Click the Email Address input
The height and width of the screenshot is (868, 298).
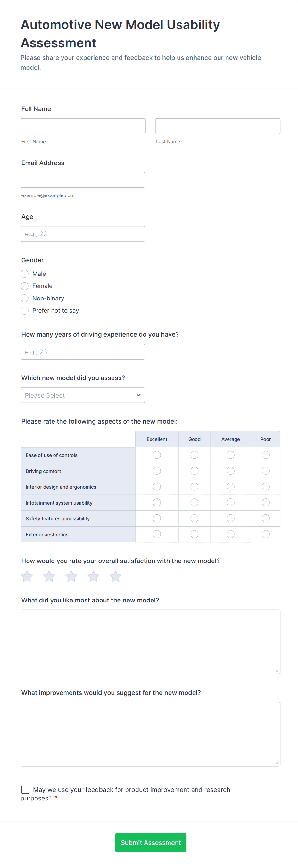pyautogui.click(x=83, y=180)
